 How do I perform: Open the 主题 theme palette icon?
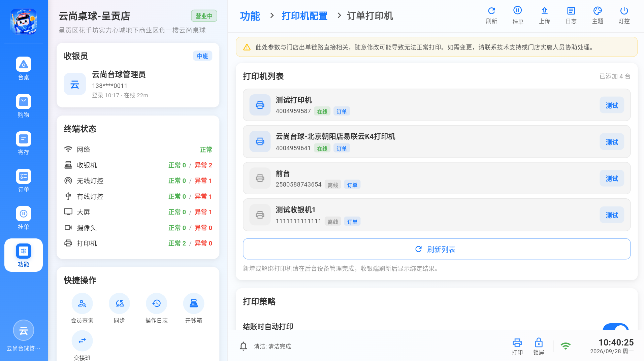(x=598, y=15)
